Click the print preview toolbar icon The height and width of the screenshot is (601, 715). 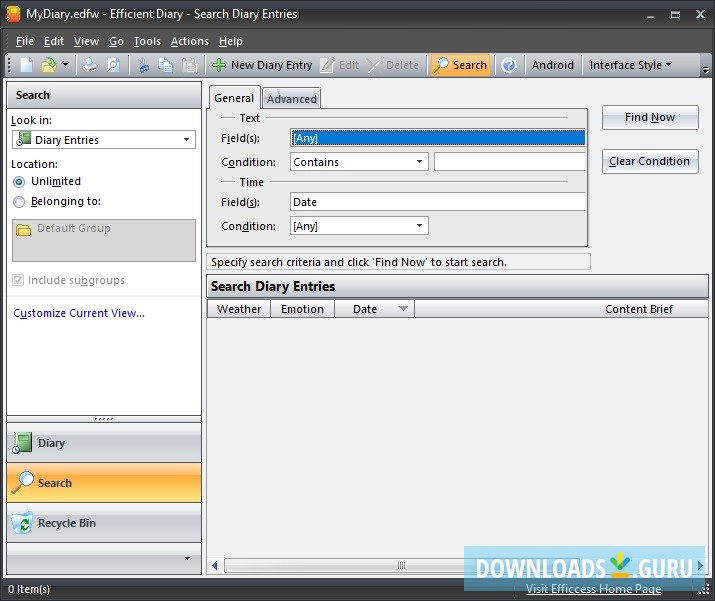coord(113,65)
